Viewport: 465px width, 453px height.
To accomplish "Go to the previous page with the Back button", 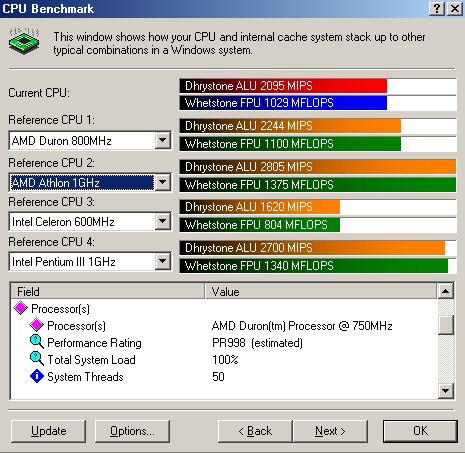I will tap(255, 431).
